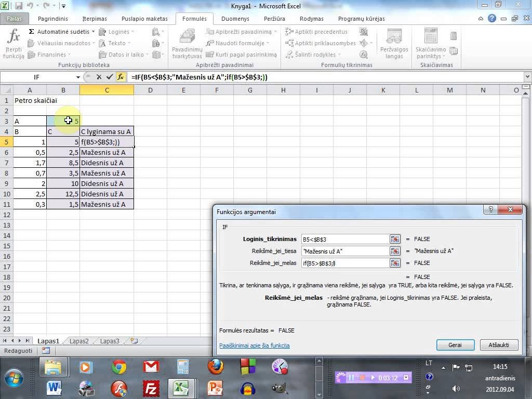Open the Loginės functions dropdown
532x399 pixels.
[116, 32]
